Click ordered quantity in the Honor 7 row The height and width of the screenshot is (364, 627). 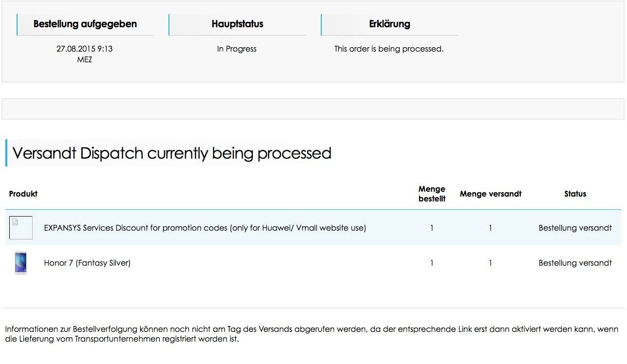coord(432,263)
